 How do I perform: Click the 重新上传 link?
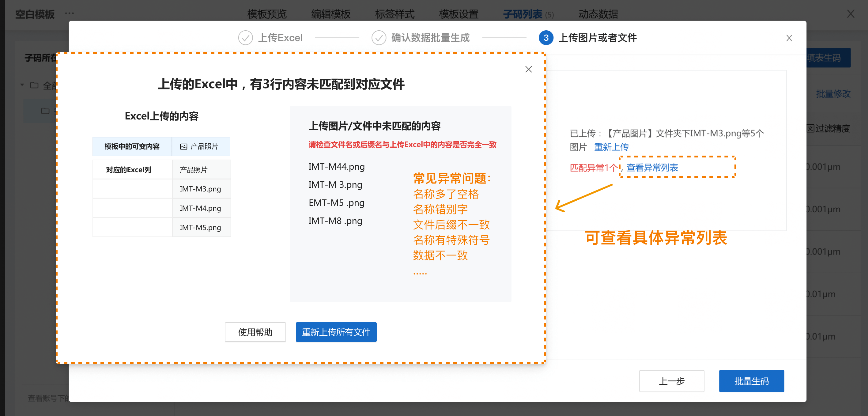coord(611,147)
